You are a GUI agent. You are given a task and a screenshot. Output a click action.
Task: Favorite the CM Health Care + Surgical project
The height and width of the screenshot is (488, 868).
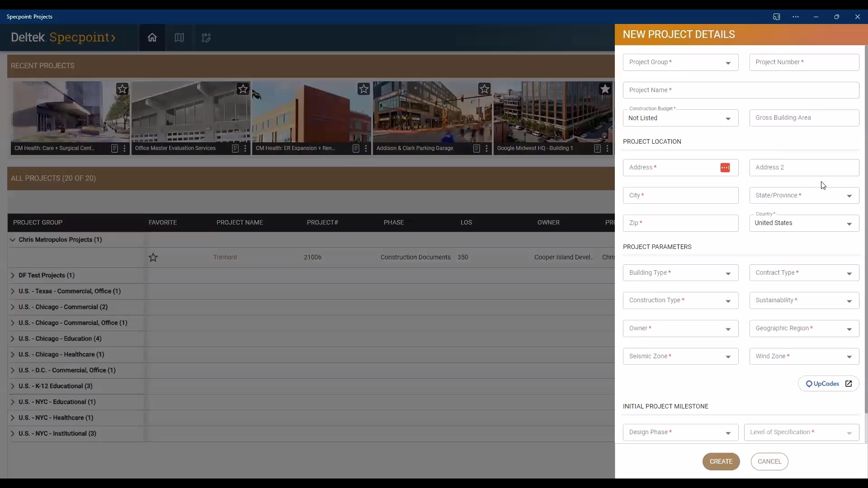point(122,89)
